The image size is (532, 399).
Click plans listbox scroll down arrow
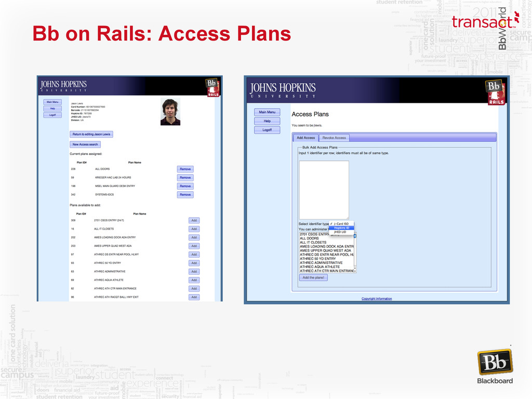(x=355, y=271)
